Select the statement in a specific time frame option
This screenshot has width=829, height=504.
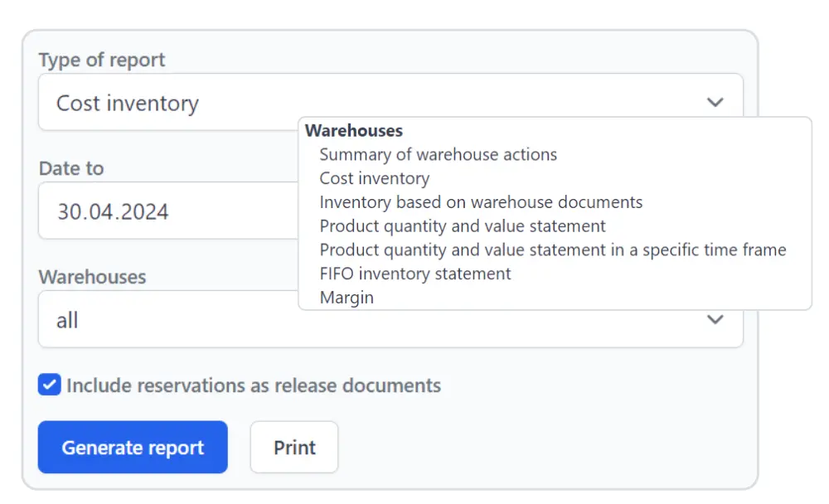553,250
